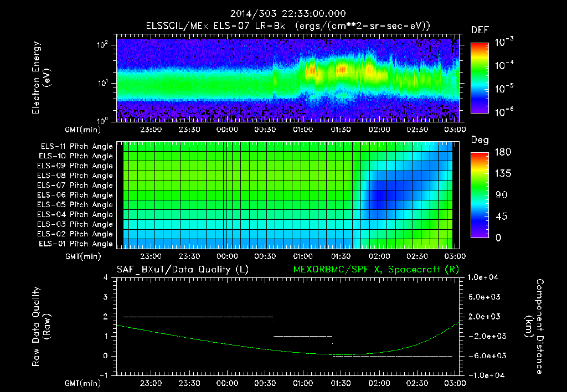Click the white data quality line at level 1
Screen dimensions: 567x392
[303, 336]
